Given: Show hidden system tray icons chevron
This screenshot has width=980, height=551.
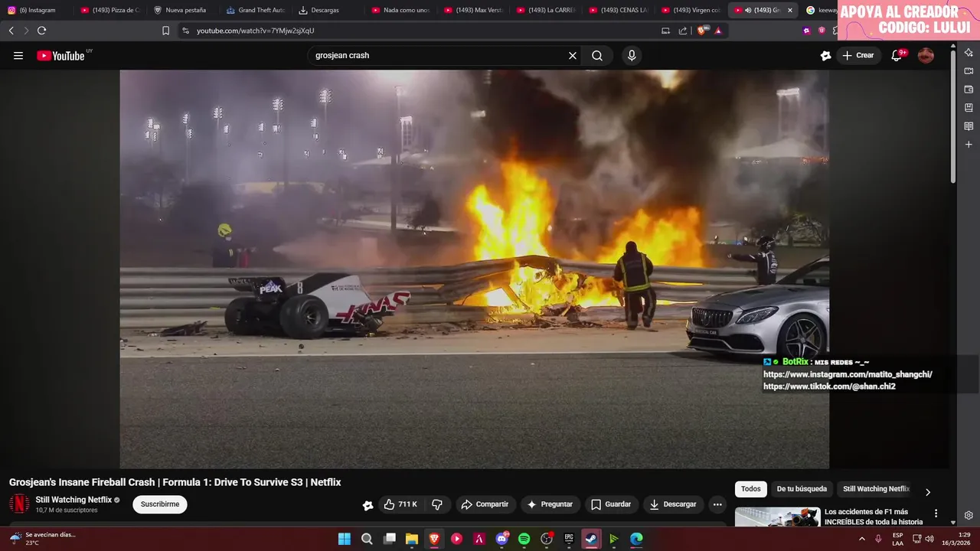Looking at the screenshot, I should click(x=862, y=539).
